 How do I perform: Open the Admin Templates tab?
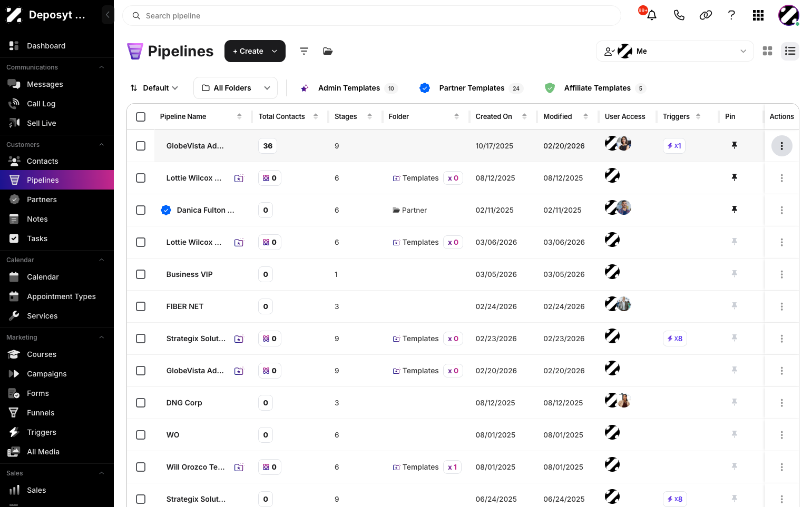[348, 88]
